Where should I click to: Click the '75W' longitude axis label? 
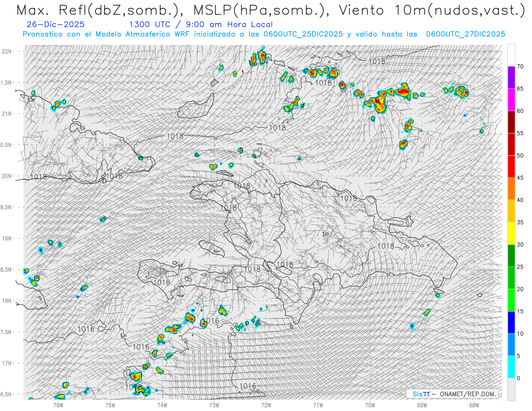click(x=110, y=404)
